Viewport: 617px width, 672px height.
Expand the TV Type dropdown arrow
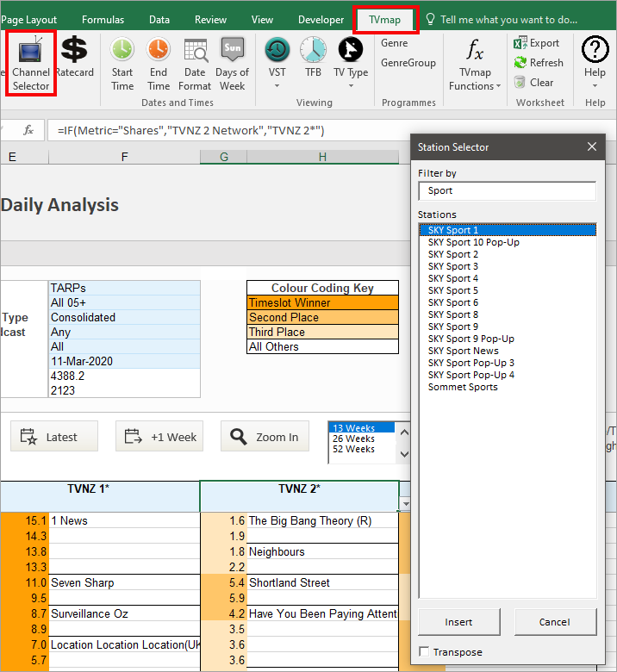pos(351,86)
